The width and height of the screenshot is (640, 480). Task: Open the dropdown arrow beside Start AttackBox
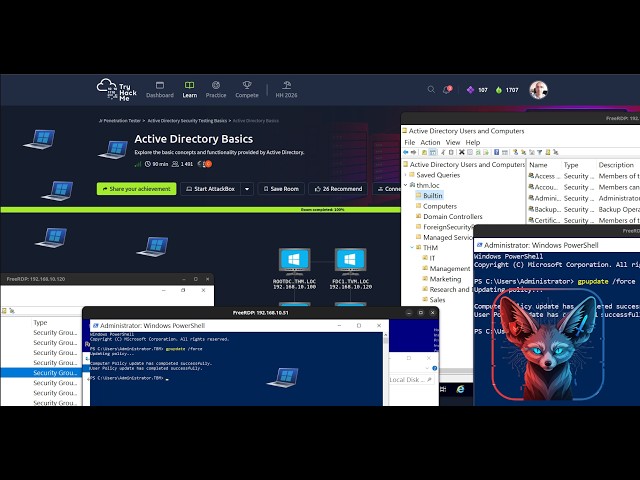(247, 189)
